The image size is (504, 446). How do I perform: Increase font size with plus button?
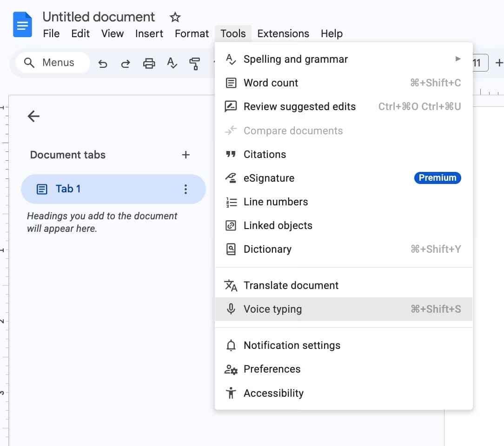point(498,63)
